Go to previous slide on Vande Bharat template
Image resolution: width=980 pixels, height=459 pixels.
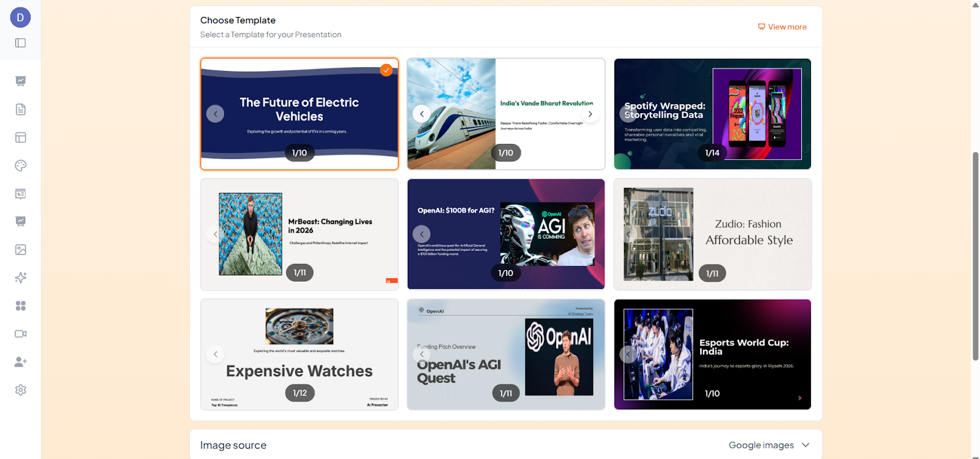[421, 114]
